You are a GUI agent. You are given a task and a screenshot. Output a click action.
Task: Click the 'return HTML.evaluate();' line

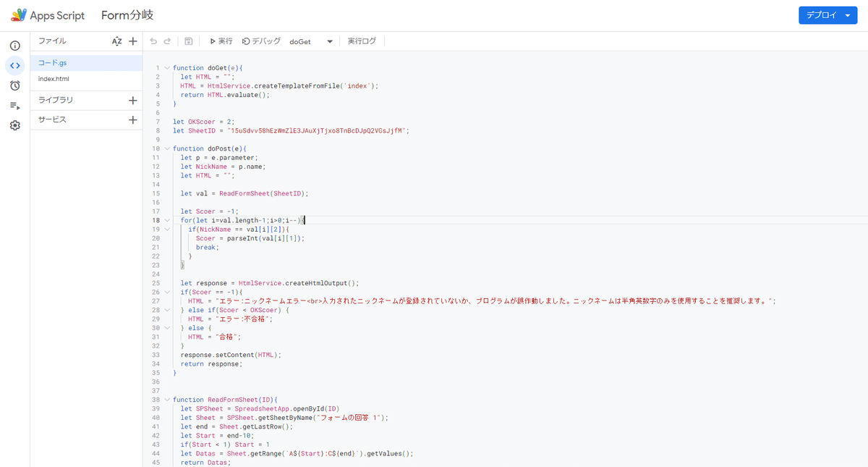pyautogui.click(x=225, y=95)
